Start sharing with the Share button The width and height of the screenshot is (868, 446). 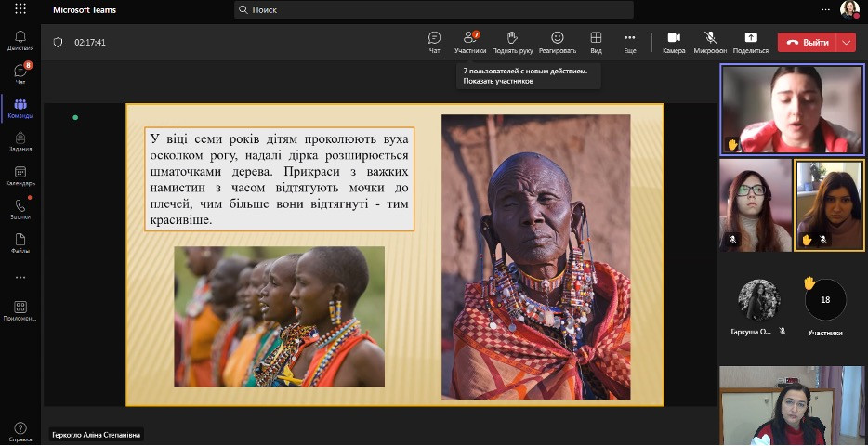click(751, 41)
